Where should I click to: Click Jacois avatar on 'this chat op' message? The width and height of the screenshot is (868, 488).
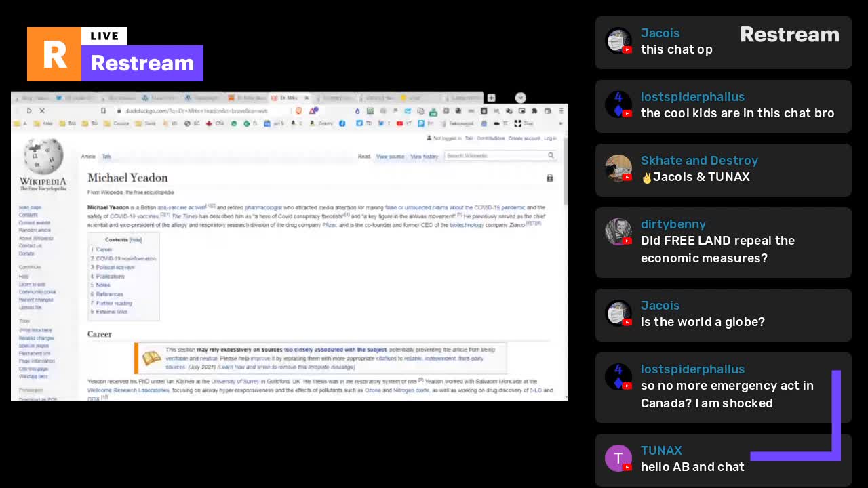(x=618, y=41)
